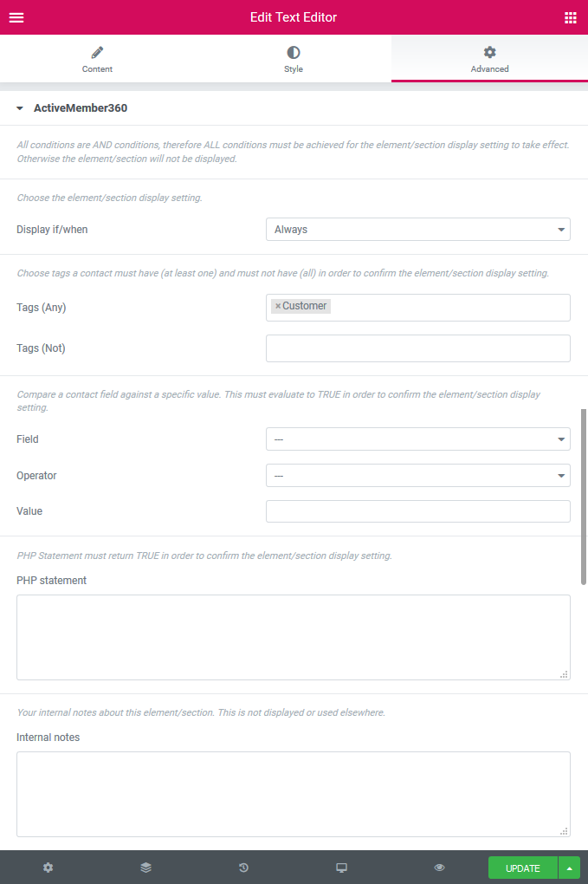Open page Settings with the gear icon
This screenshot has width=588, height=884.
48,867
